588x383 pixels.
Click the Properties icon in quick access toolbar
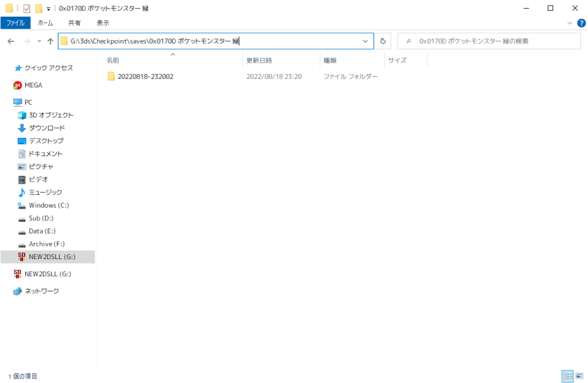coord(26,8)
